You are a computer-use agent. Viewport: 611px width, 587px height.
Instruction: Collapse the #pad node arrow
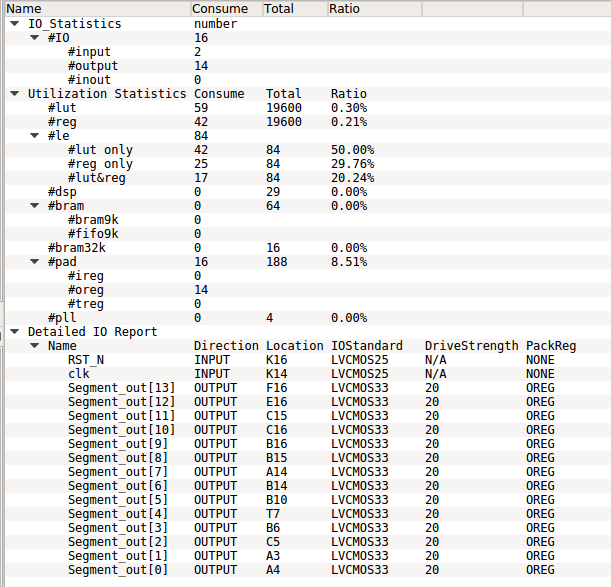pyautogui.click(x=35, y=262)
